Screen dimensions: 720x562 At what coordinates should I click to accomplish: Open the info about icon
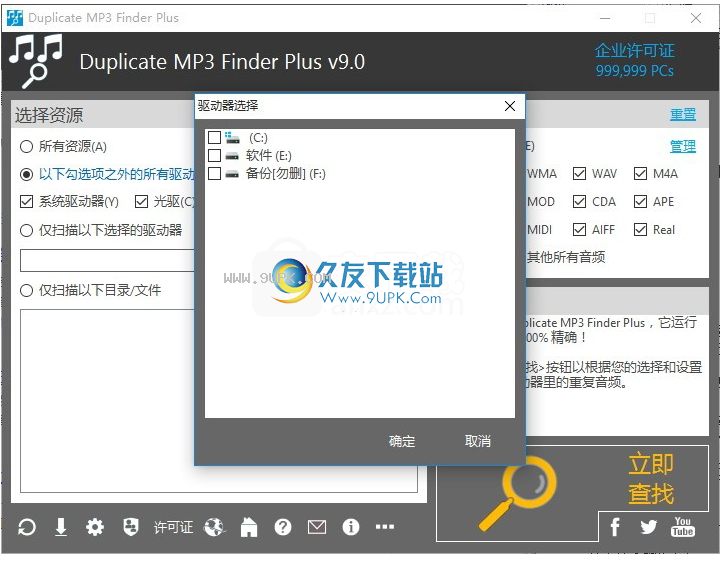coord(351,527)
